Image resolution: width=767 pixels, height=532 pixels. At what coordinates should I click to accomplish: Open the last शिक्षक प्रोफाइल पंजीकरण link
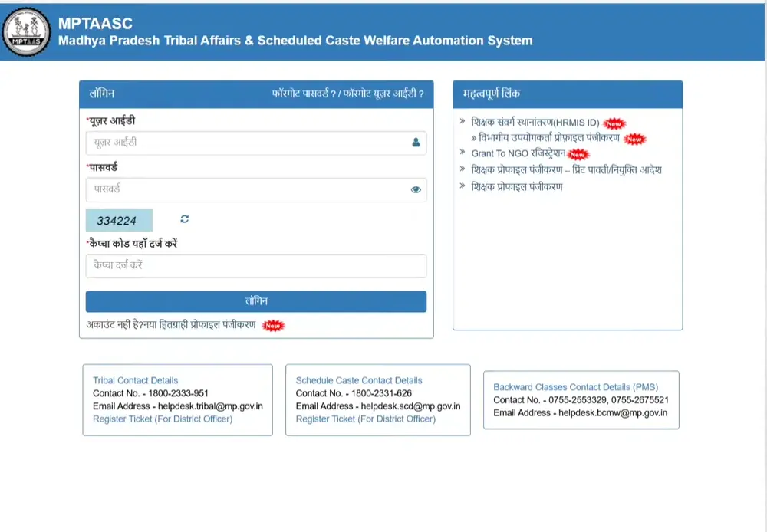pos(517,186)
